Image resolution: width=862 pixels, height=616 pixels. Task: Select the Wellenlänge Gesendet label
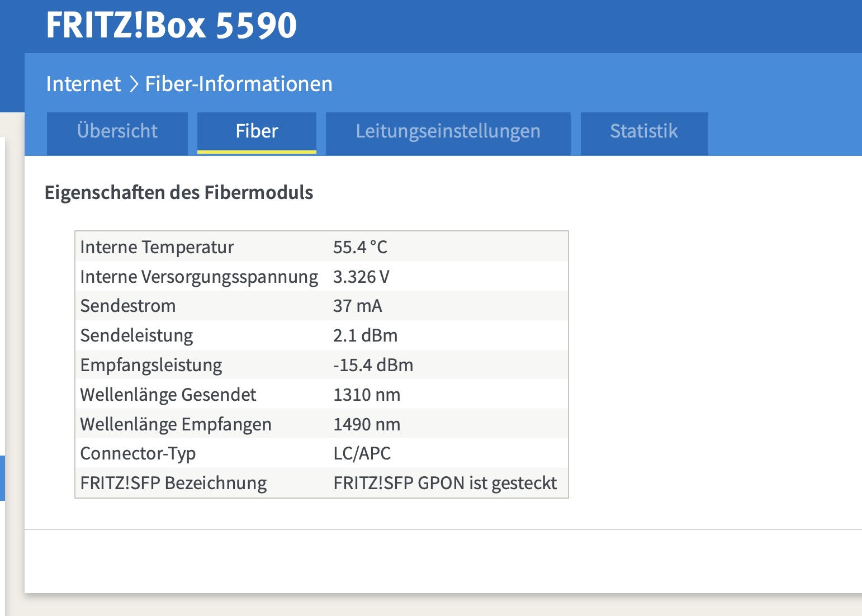click(x=168, y=395)
